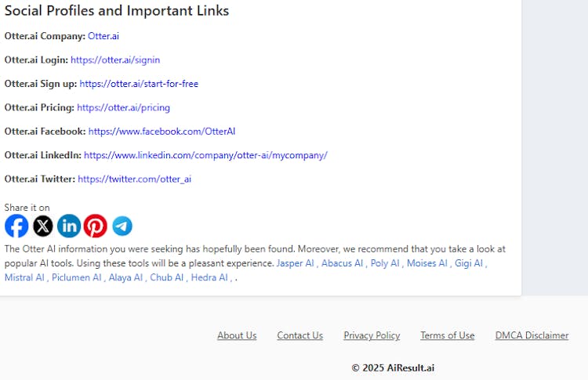Screen dimensions: 588x380
Task: Share on Facebook via round icon
Action: point(16,226)
